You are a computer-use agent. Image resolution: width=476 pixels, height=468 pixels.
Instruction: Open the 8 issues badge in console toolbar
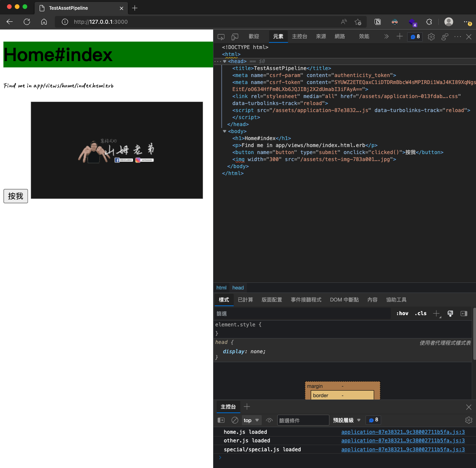[373, 420]
